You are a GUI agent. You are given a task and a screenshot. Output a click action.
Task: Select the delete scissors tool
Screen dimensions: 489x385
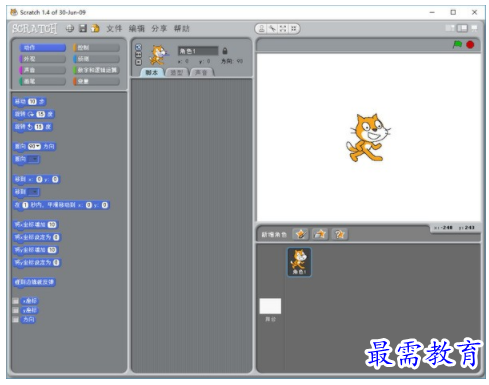(x=273, y=29)
